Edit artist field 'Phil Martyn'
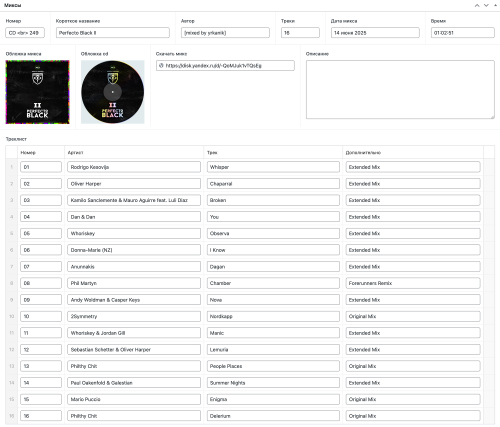Screen dimensions: 500x427 point(134,283)
